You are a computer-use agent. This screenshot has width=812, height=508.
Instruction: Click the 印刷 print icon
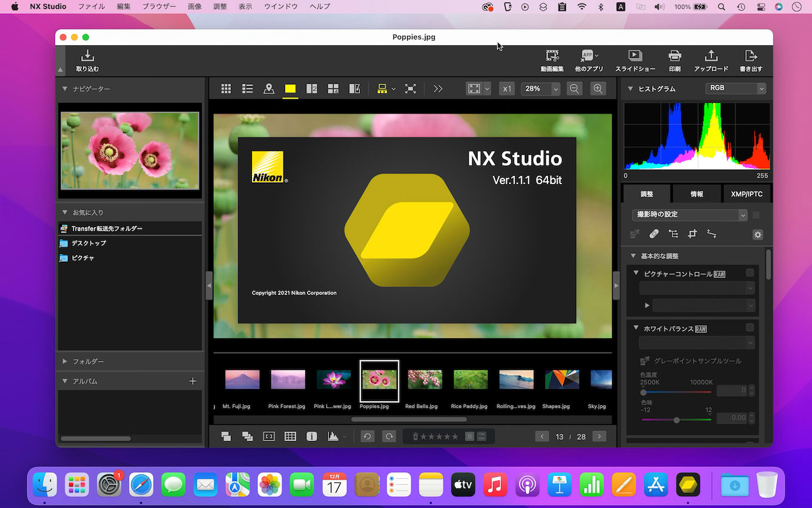pyautogui.click(x=675, y=56)
